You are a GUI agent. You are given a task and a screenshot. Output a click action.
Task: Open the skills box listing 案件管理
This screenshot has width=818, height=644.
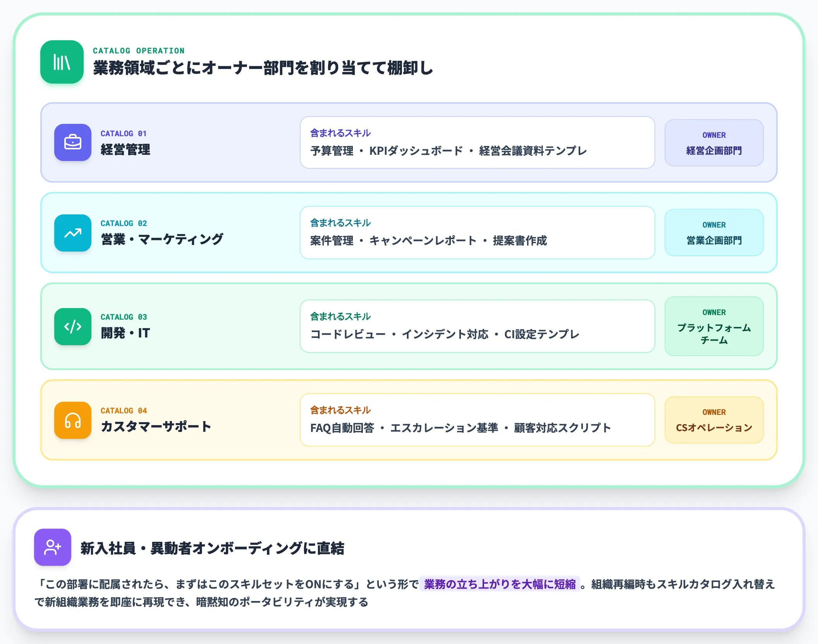click(477, 233)
